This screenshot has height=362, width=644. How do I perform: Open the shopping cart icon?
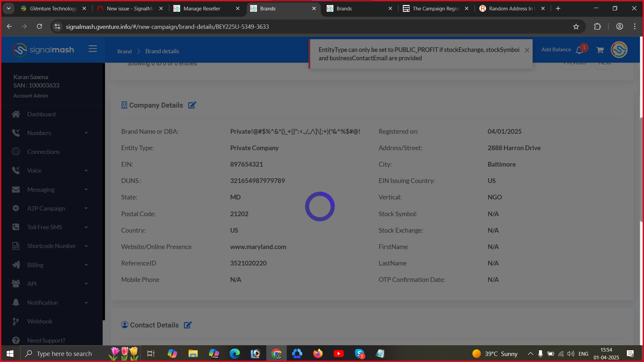tap(600, 50)
